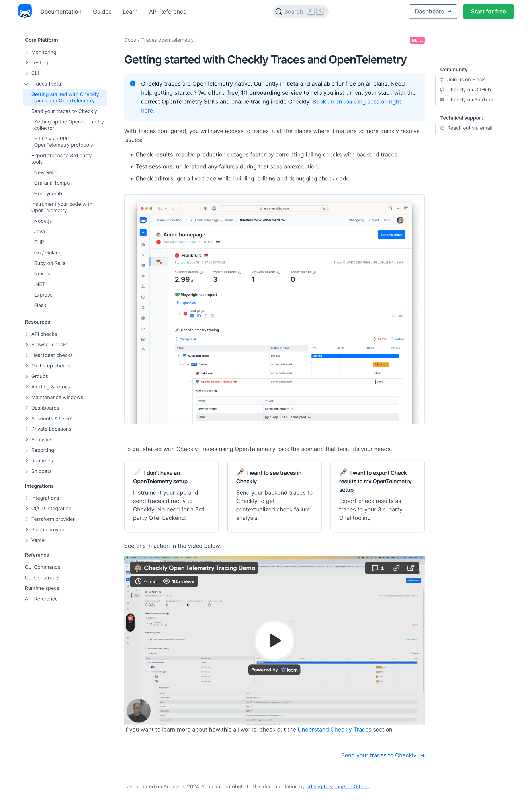Click Loom video title Checkly Open Telemetry Tracing Demo
The image size is (532, 802).
tap(199, 568)
